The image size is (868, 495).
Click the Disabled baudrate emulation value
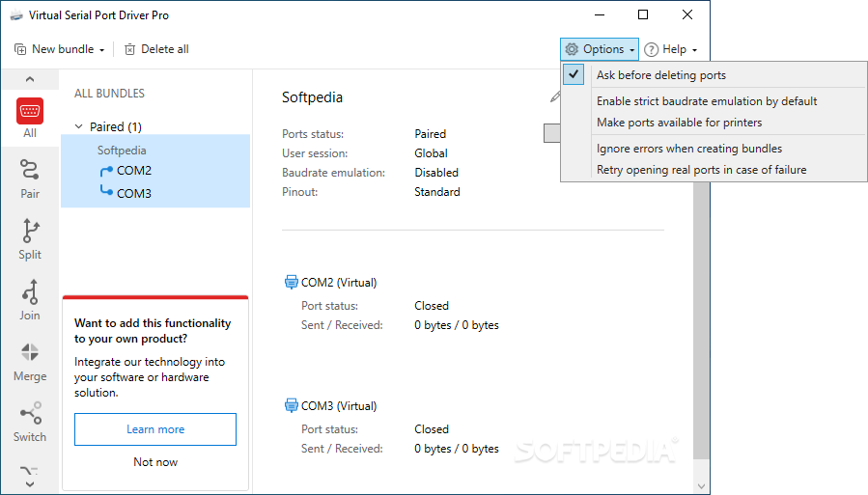click(x=436, y=173)
